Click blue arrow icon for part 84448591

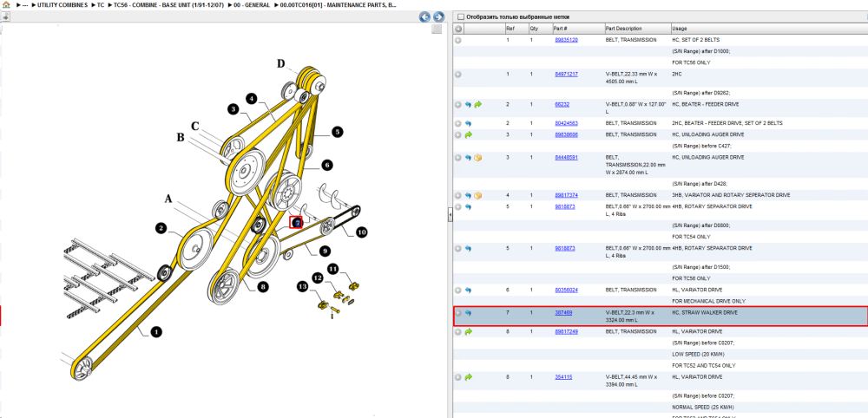[x=468, y=158]
